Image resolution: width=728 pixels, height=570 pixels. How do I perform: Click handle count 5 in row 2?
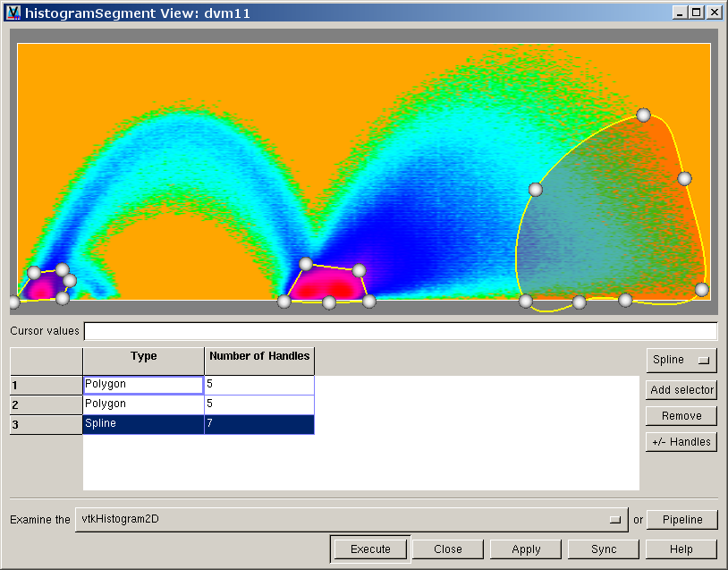pos(259,404)
